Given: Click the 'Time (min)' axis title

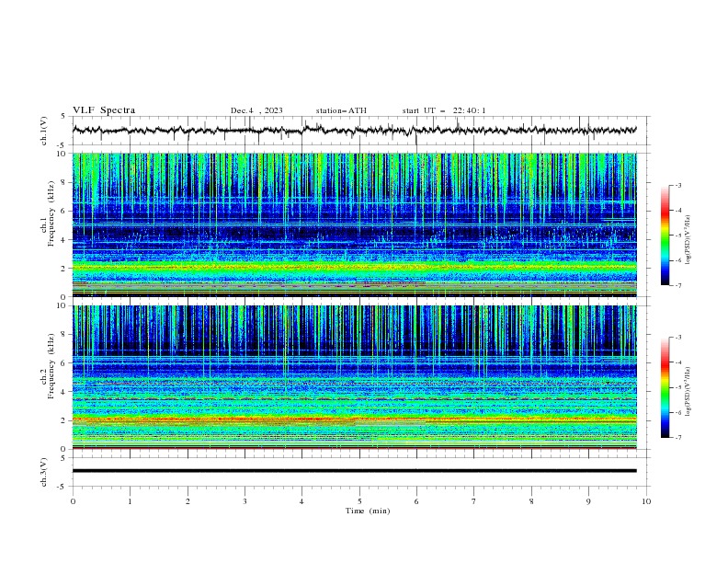Looking at the screenshot, I should point(368,511).
